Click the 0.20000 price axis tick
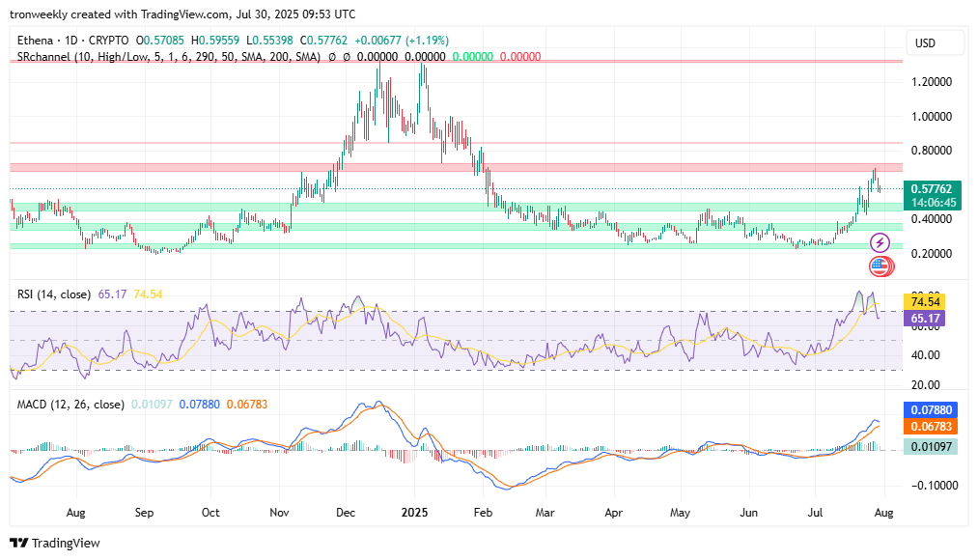Viewport: 978px width, 560px height. tap(932, 254)
